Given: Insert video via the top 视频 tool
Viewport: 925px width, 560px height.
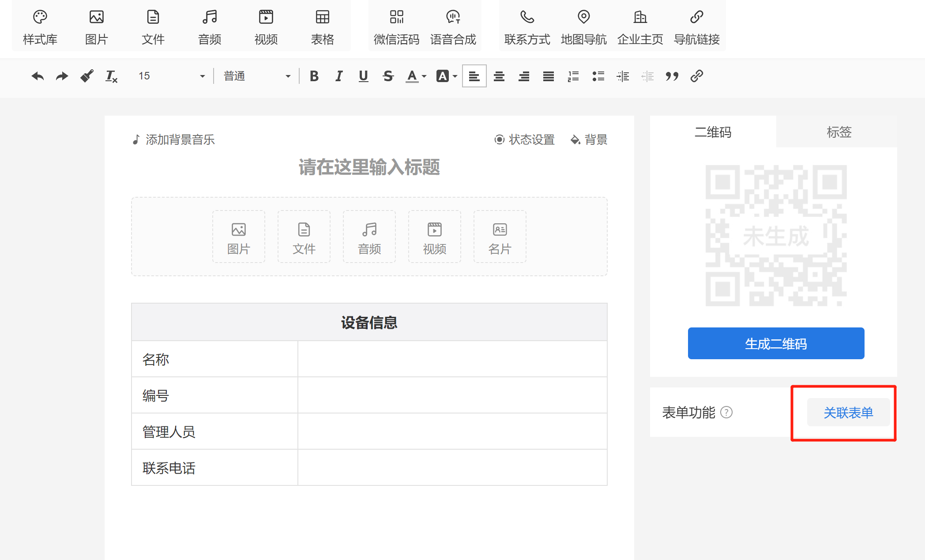Looking at the screenshot, I should click(266, 27).
